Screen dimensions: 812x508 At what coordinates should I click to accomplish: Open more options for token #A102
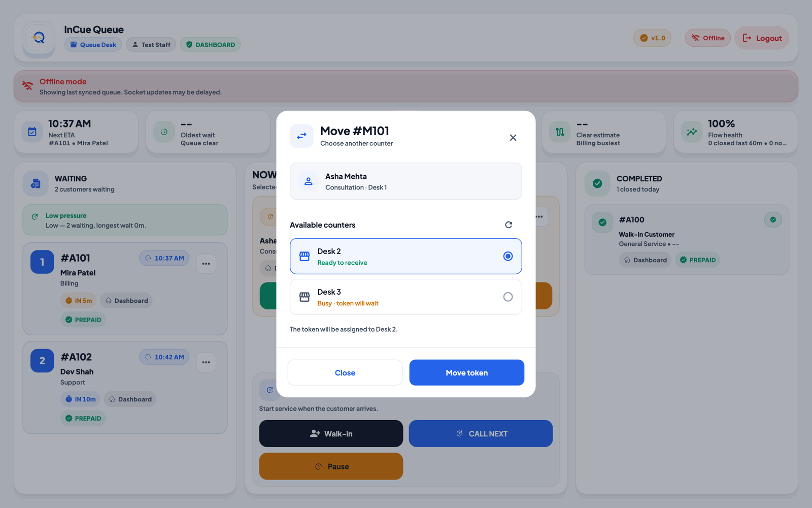coord(206,362)
